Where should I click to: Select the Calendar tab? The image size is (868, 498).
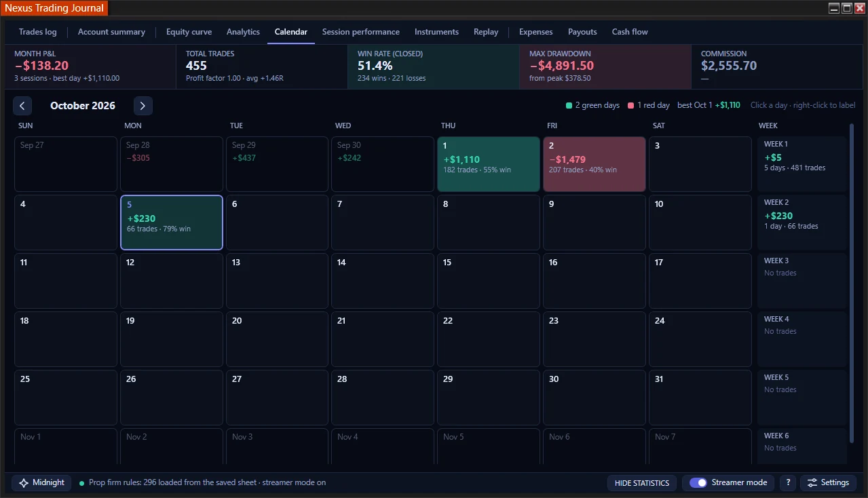[291, 32]
